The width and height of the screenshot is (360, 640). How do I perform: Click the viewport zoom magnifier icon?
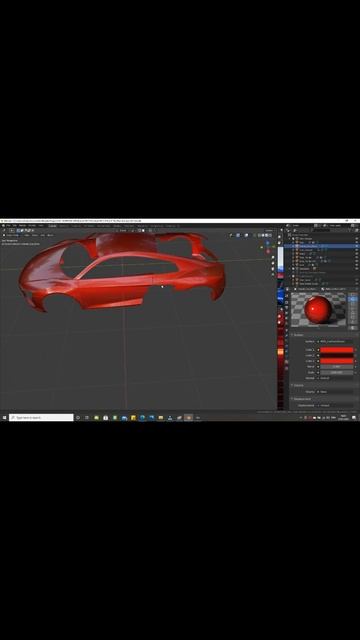pos(273,257)
